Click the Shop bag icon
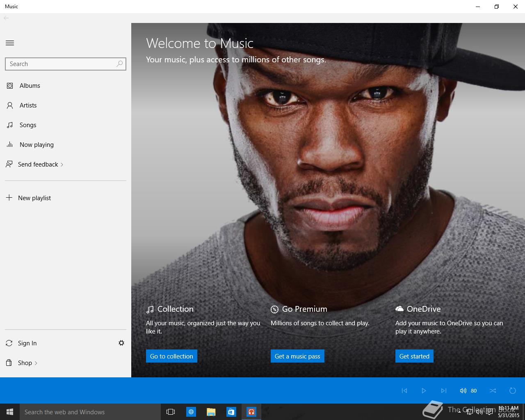Viewport: 525px width, 420px height. tap(9, 363)
